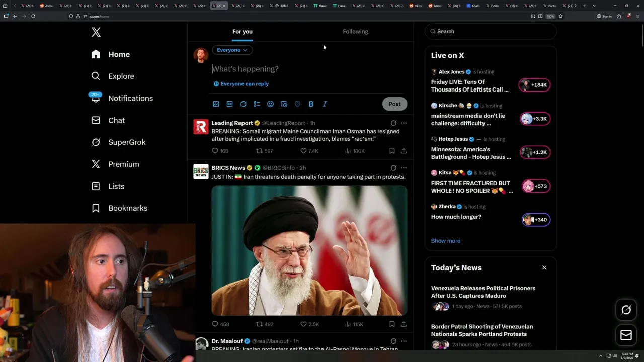The height and width of the screenshot is (362, 644).
Task: Click the Post button
Action: [x=394, y=104]
